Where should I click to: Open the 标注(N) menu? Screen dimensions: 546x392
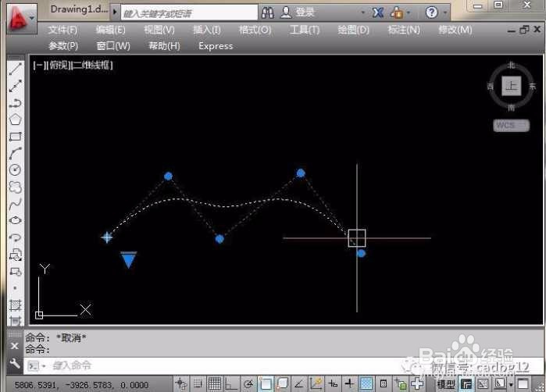pos(404,30)
